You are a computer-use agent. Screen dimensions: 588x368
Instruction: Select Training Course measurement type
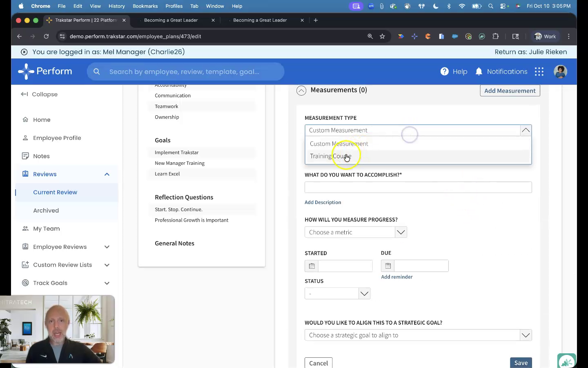tap(418, 156)
